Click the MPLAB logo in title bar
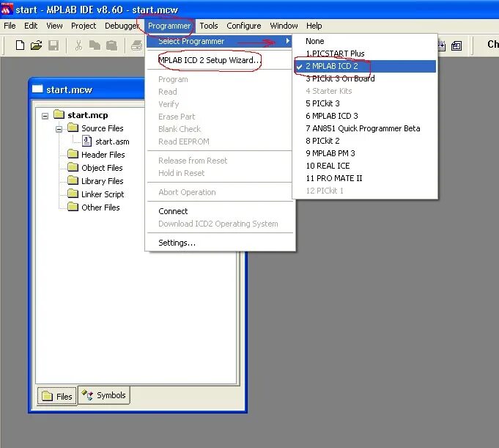Screen dimensions: 499x448 pos(7,10)
